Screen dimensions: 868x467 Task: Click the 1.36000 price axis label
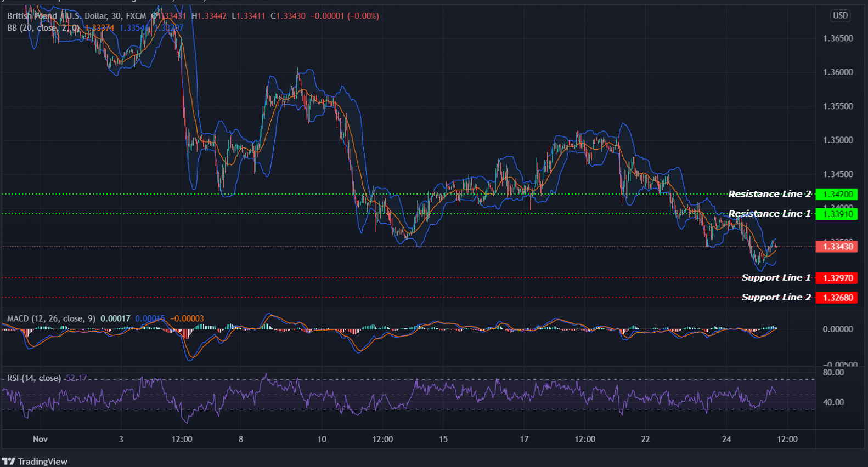838,72
